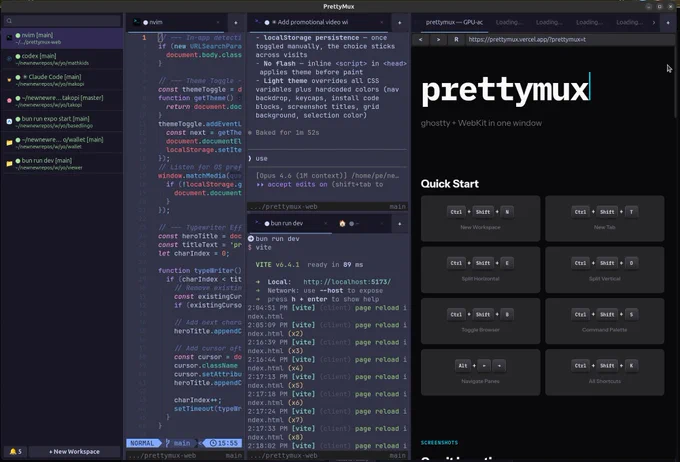This screenshot has height=462, width=680.
Task: Click the Command Palette shortcut card
Action: click(605, 321)
